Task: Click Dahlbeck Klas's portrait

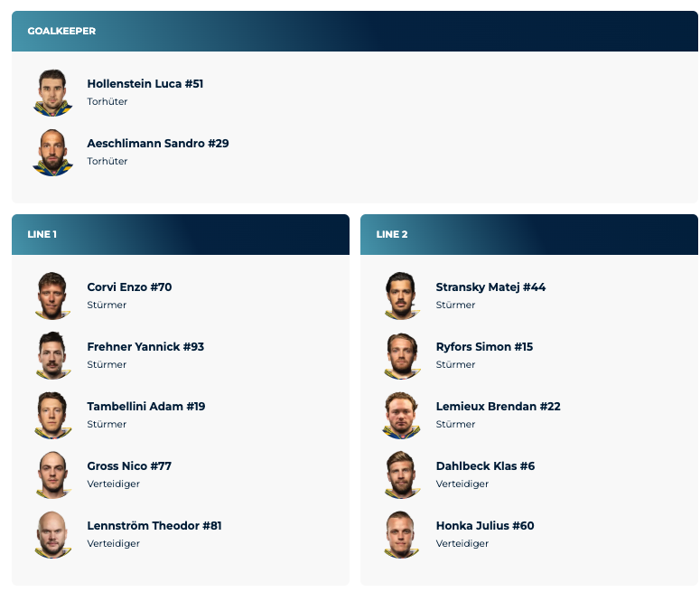Action: [402, 475]
